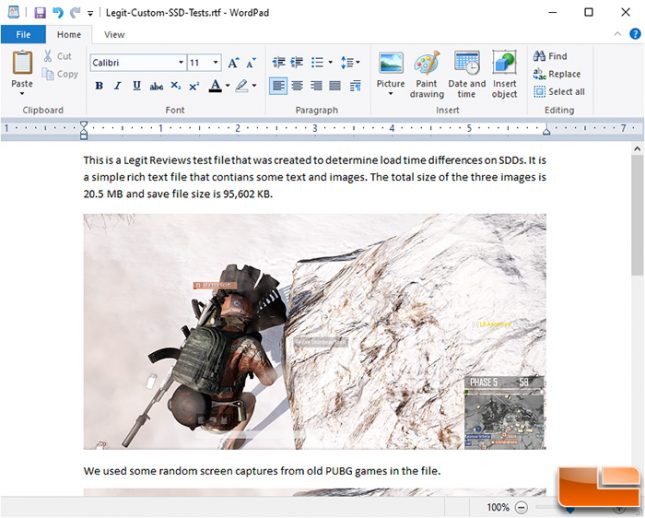Image resolution: width=645 pixels, height=518 pixels.
Task: Open the Replace dialog
Action: coord(557,74)
